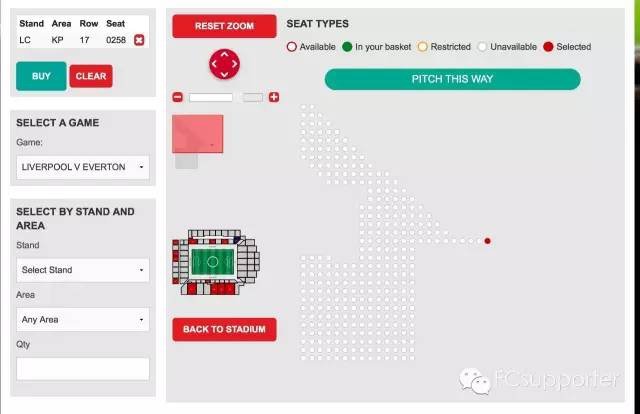This screenshot has width=640, height=414.
Task: Pan the seat map down
Action: 224,75
